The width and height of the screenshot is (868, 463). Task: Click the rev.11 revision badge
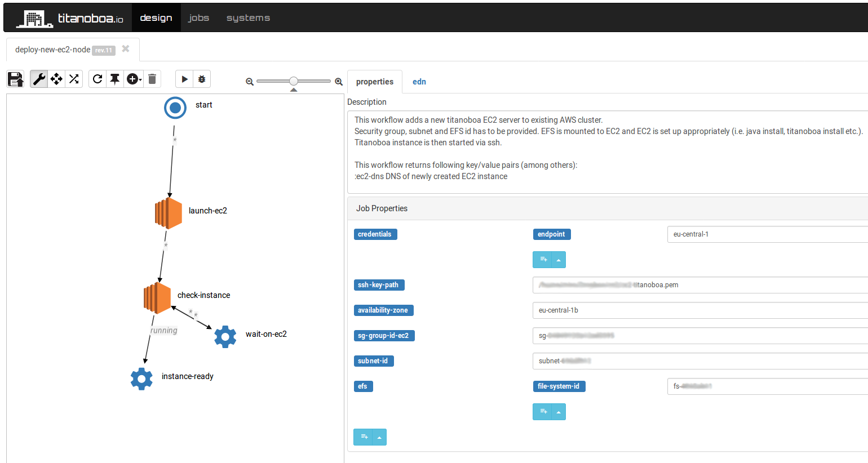[104, 50]
